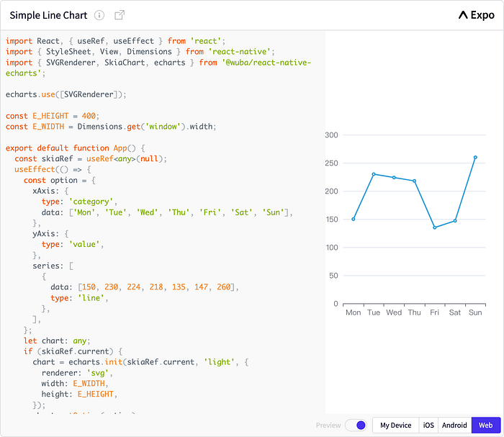Switch to the iOS tab

429,425
